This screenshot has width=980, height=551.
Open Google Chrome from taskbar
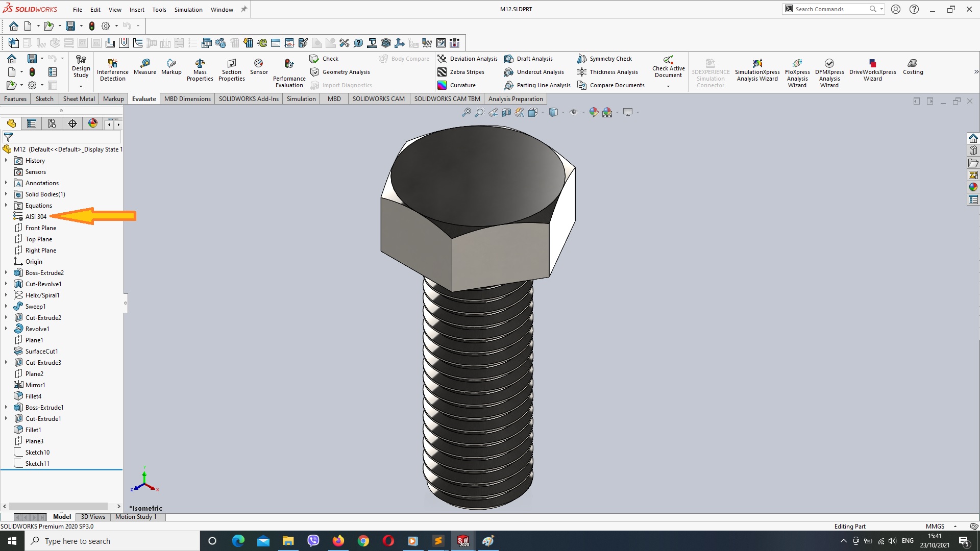click(363, 541)
